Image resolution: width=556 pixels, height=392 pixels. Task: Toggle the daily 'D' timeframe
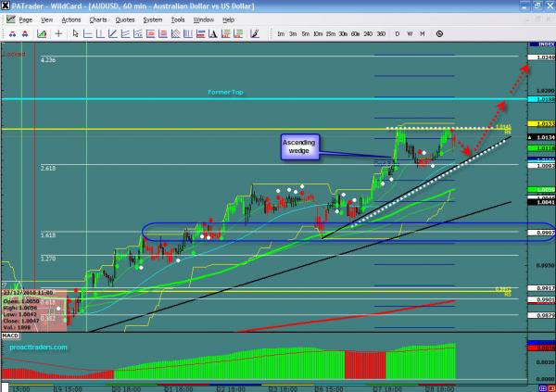coord(397,32)
